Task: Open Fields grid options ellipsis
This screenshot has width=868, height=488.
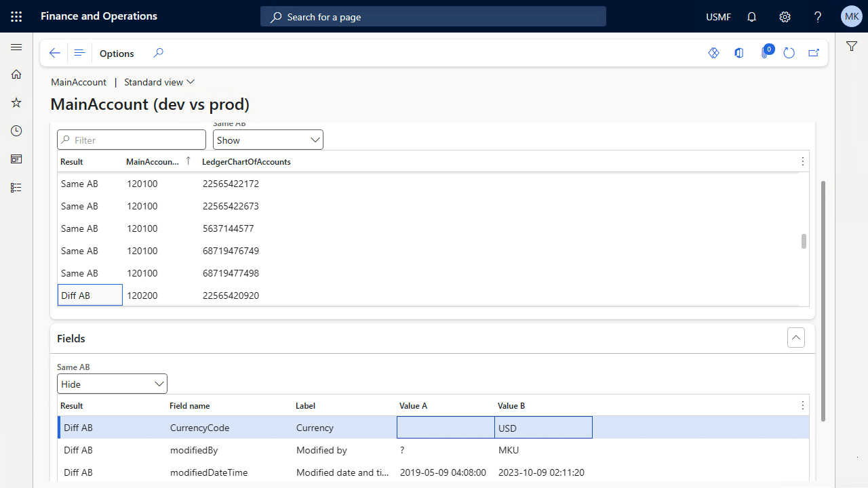Action: tap(803, 405)
